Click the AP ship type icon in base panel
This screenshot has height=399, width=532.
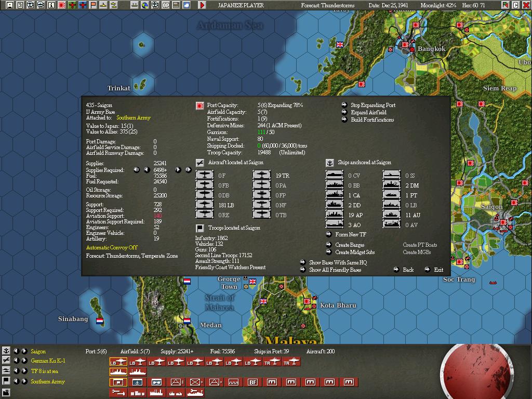pos(334,215)
